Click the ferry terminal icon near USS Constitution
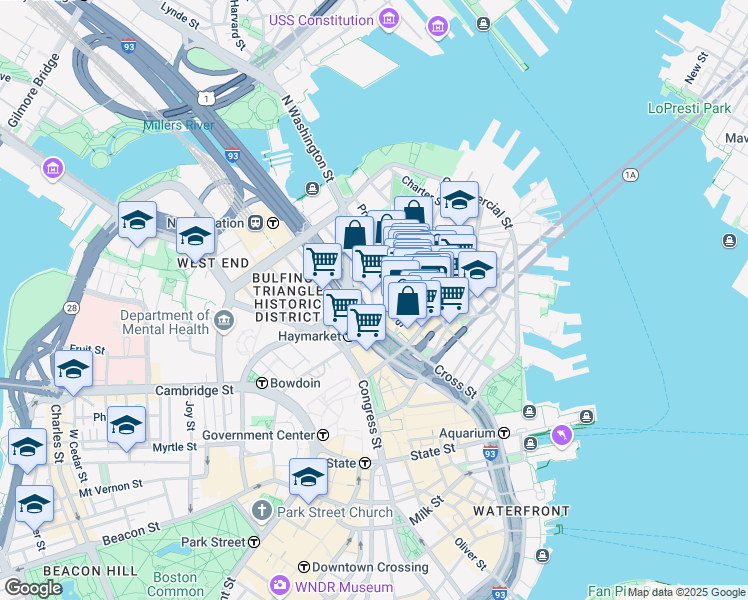748x600 pixels. click(483, 23)
